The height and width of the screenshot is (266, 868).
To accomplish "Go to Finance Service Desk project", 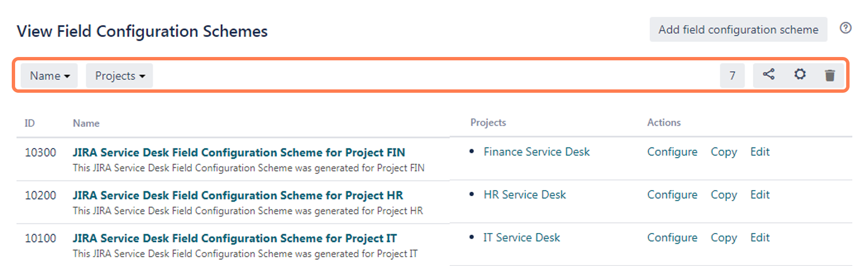I will [x=537, y=151].
